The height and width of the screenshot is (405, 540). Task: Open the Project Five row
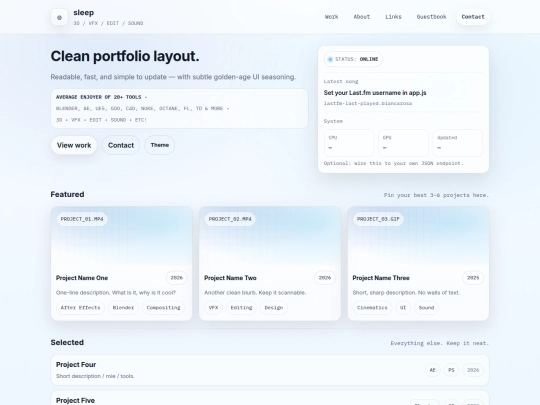(270, 398)
